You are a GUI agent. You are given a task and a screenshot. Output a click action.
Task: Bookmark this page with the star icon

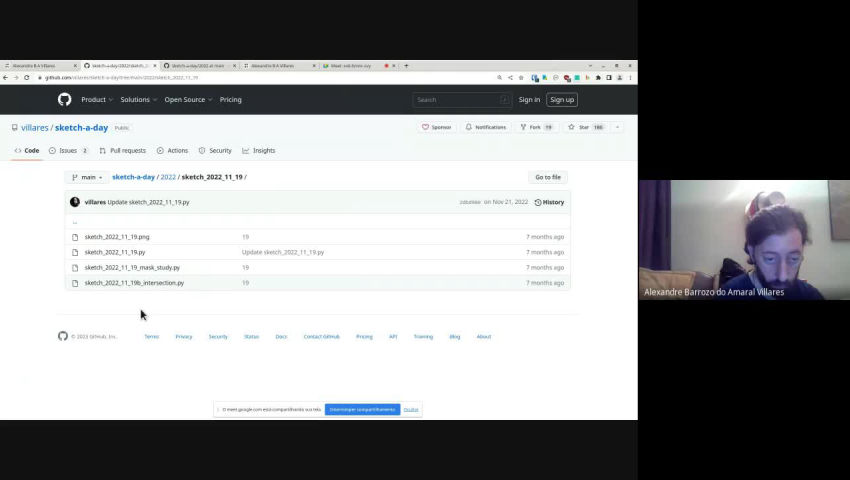[x=521, y=78]
